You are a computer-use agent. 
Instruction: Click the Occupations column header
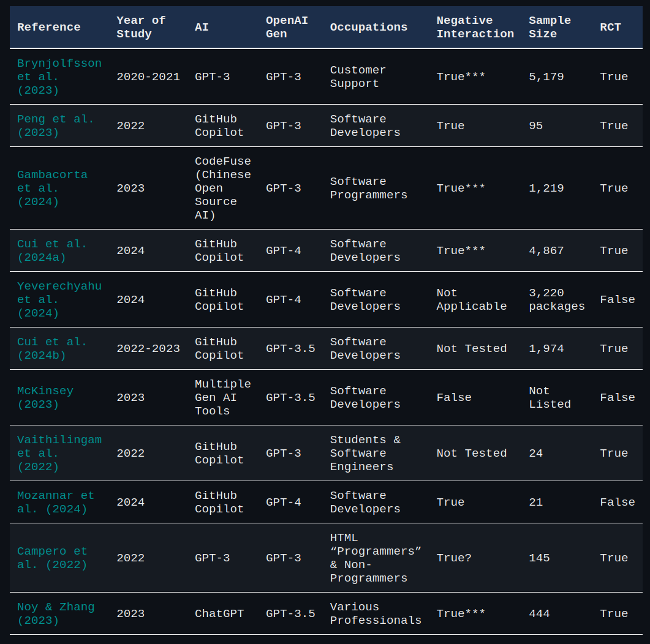click(369, 27)
